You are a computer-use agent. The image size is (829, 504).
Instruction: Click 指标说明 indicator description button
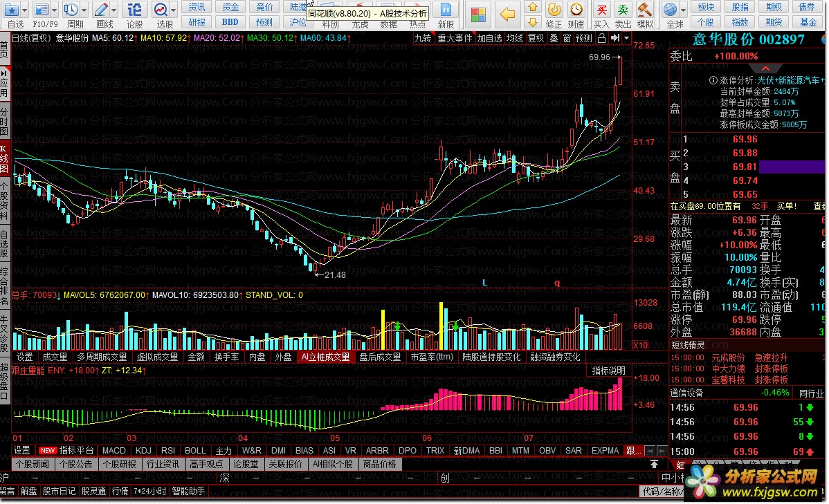[608, 371]
